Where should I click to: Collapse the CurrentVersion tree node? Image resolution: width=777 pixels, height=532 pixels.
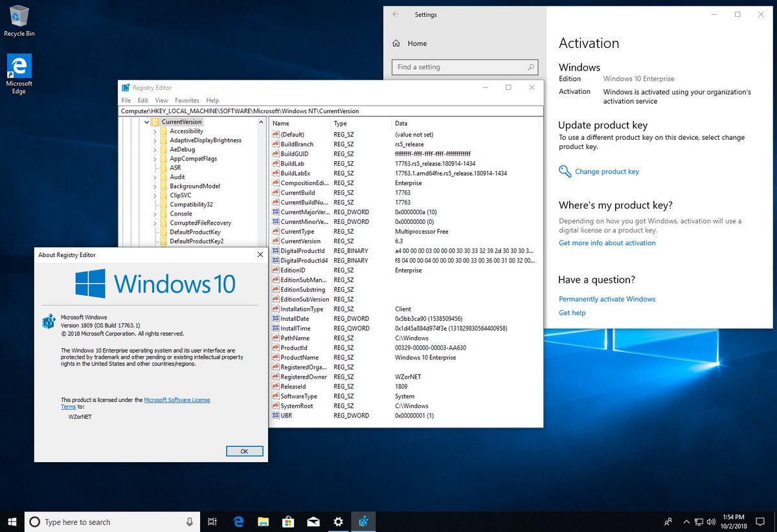point(146,122)
